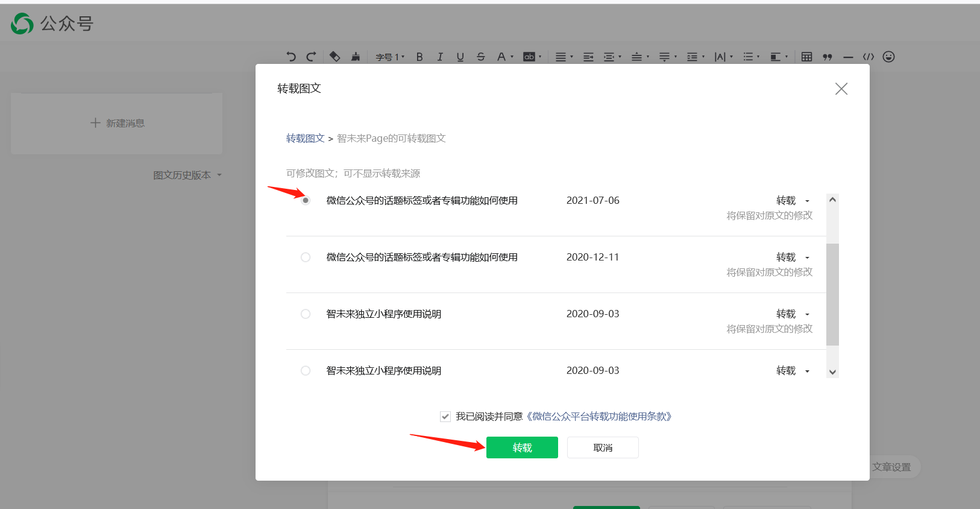980x509 pixels.
Task: Expand font color dropdown arrow
Action: [512, 57]
